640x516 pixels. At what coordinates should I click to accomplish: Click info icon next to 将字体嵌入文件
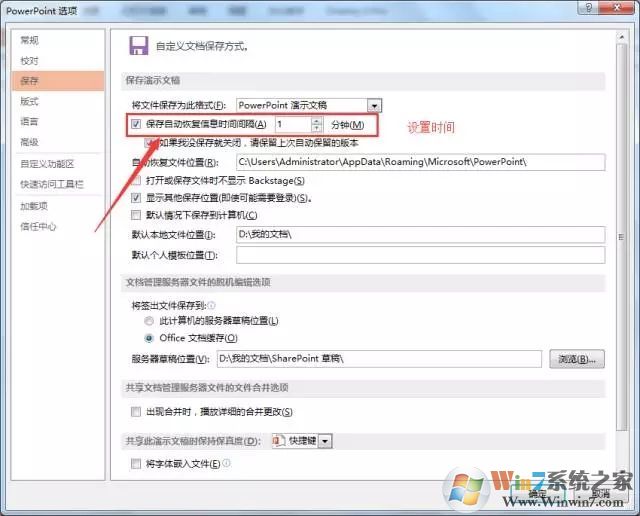tap(227, 463)
